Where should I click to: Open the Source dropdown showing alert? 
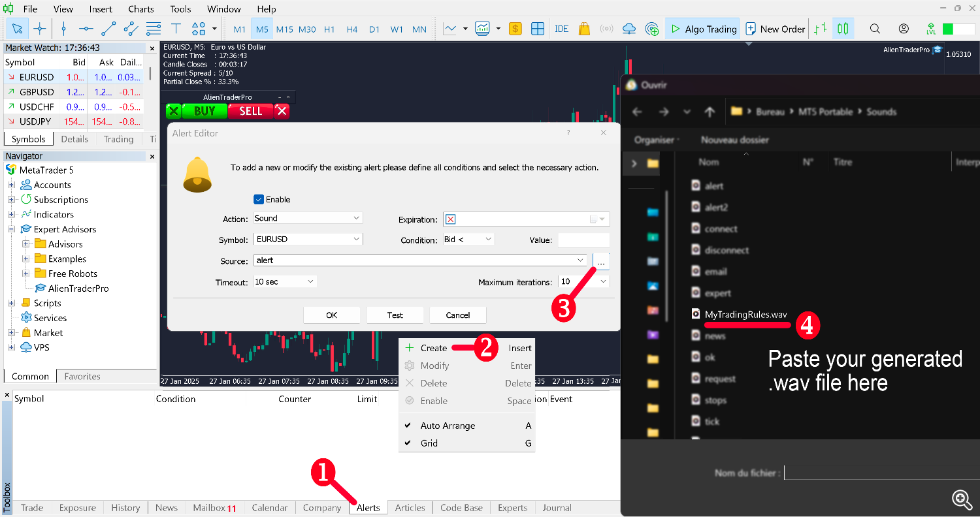[420, 260]
